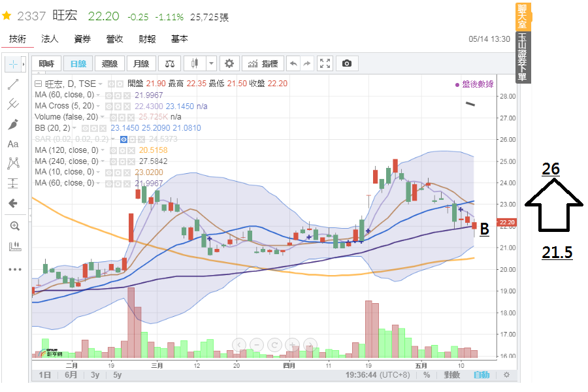Switch chart to 週線 weekly
588x392 pixels.
tap(110, 63)
